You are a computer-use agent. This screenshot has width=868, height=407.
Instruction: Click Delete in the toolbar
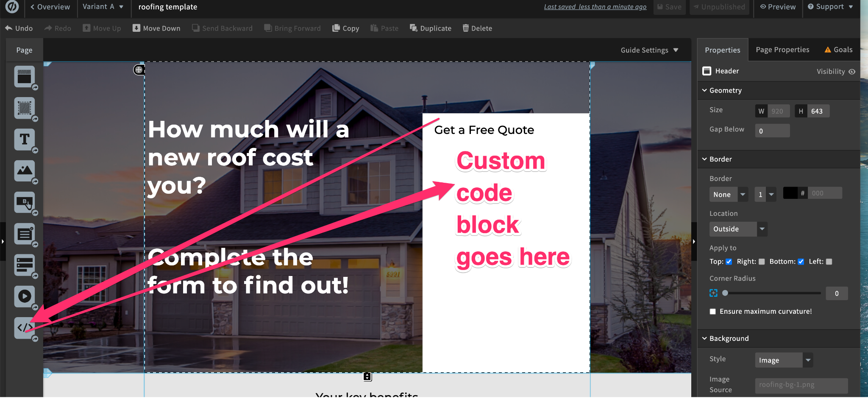[477, 28]
